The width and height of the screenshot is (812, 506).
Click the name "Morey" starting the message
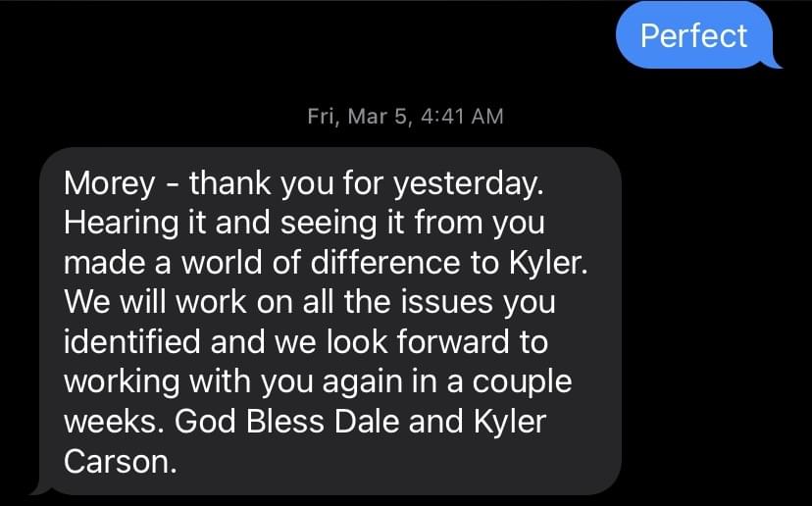(x=110, y=183)
